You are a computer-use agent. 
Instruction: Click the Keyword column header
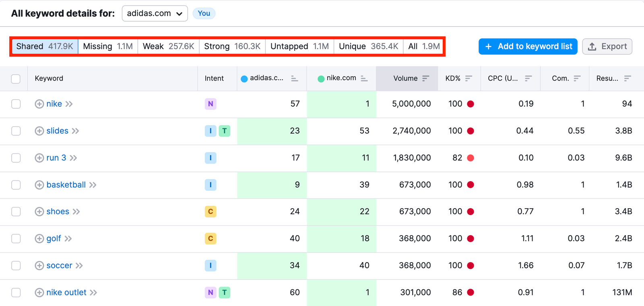(x=49, y=79)
